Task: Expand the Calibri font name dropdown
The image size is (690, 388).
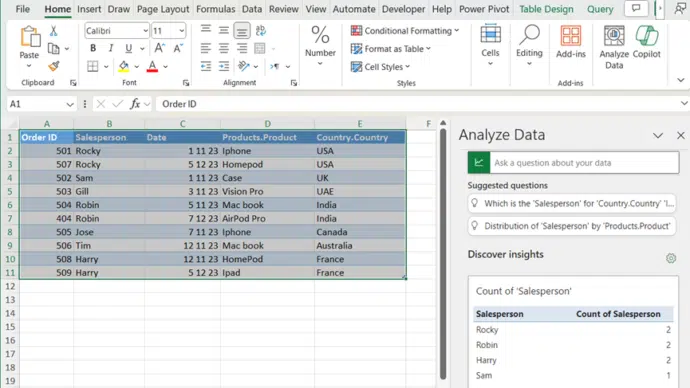Action: coord(145,31)
